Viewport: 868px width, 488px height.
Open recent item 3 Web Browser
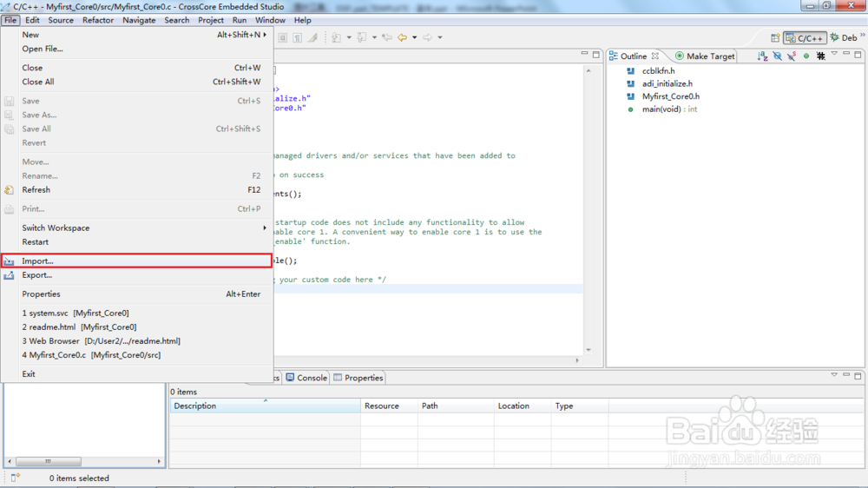point(137,341)
